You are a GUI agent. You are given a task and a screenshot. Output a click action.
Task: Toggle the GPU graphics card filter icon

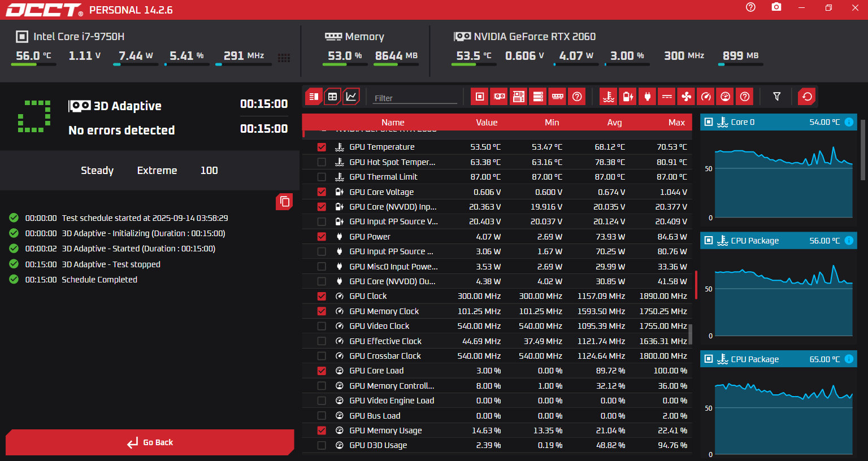[x=500, y=97]
